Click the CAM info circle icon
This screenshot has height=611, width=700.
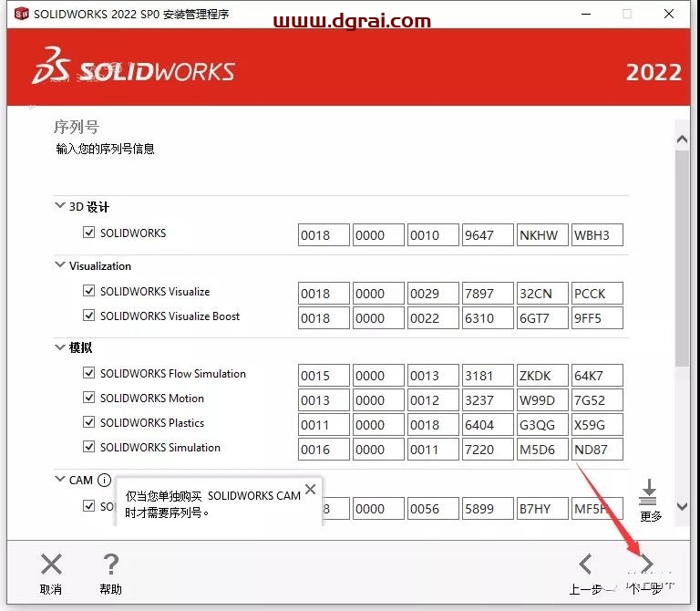(x=104, y=480)
